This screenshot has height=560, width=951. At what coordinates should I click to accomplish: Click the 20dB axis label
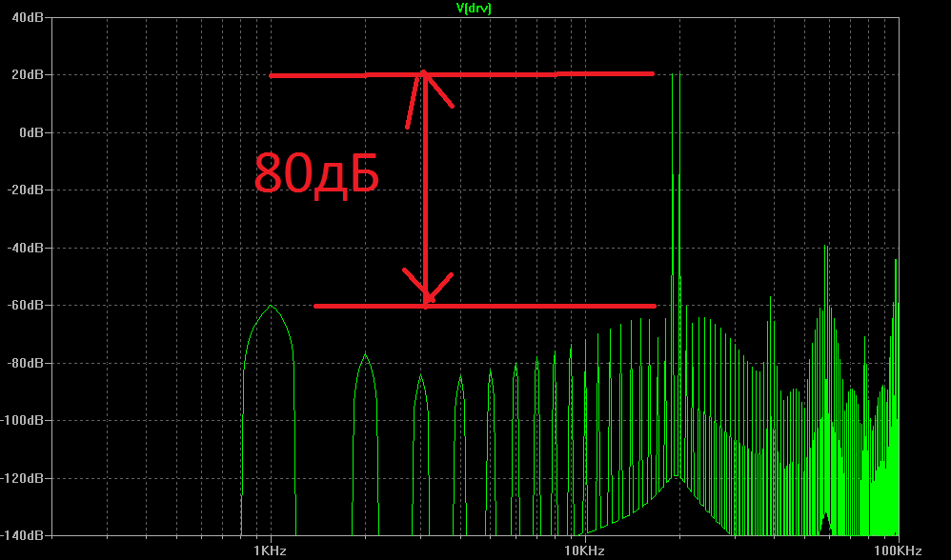28,75
